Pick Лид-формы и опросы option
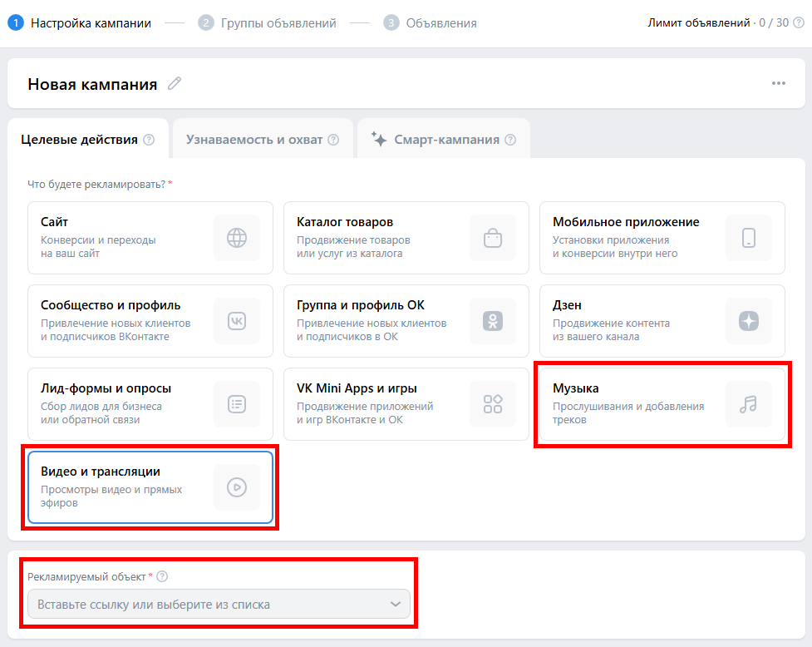Image resolution: width=812 pixels, height=647 pixels. pos(150,404)
